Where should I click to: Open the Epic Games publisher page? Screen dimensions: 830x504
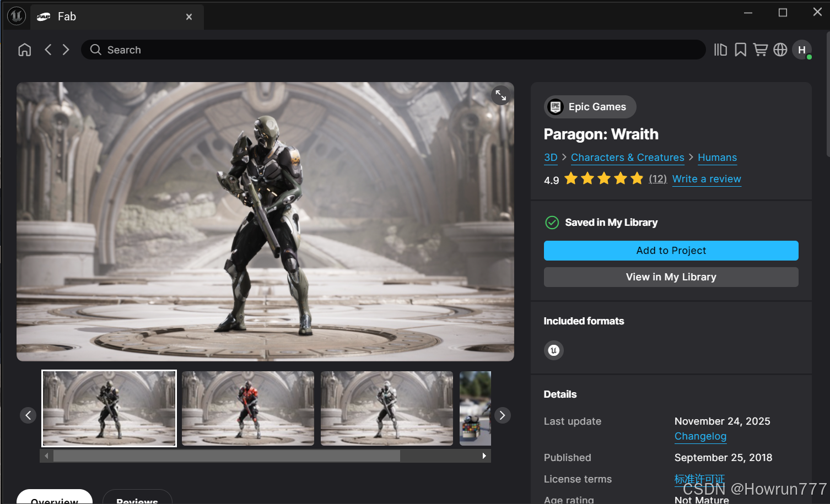(590, 107)
